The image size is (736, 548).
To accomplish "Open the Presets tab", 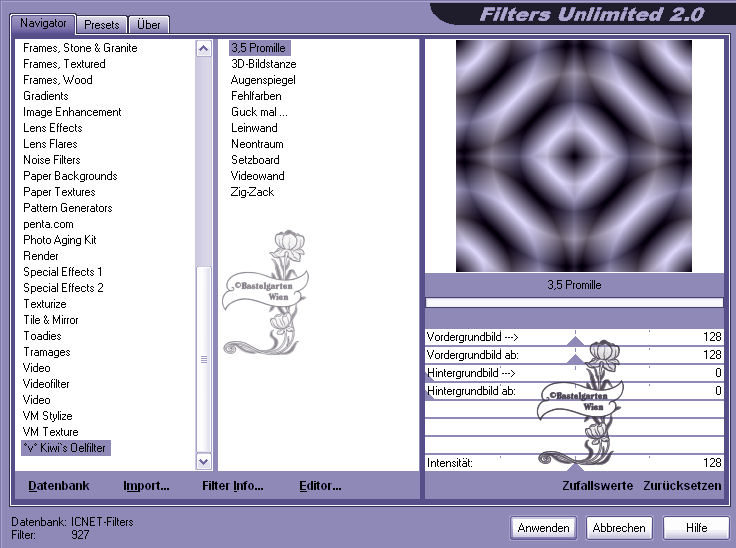I will point(101,24).
